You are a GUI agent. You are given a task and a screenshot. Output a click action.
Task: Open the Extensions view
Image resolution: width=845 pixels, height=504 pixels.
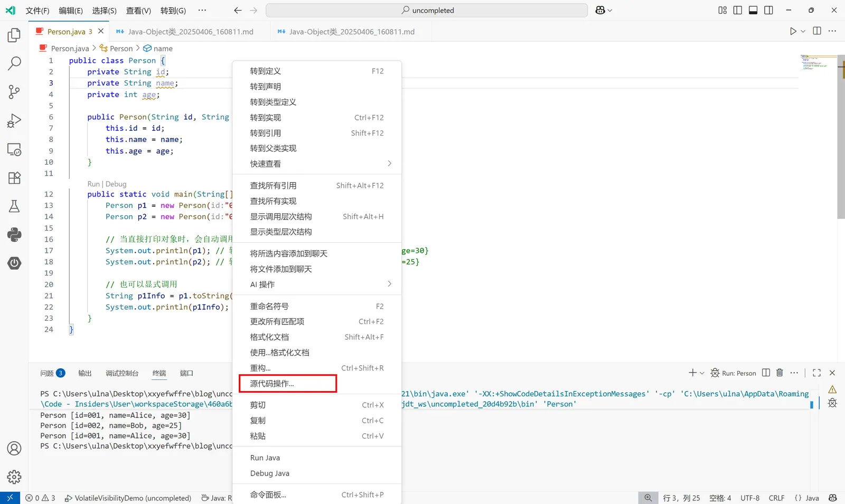[x=14, y=178]
